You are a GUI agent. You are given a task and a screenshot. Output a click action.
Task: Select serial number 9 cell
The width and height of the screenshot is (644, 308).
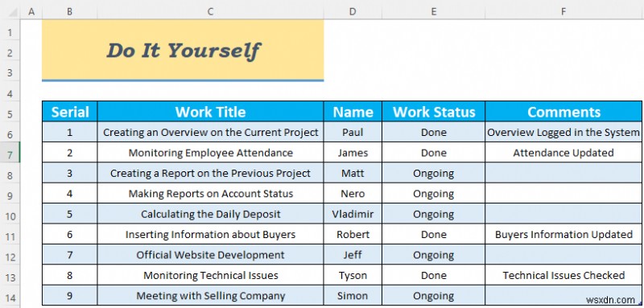point(70,296)
